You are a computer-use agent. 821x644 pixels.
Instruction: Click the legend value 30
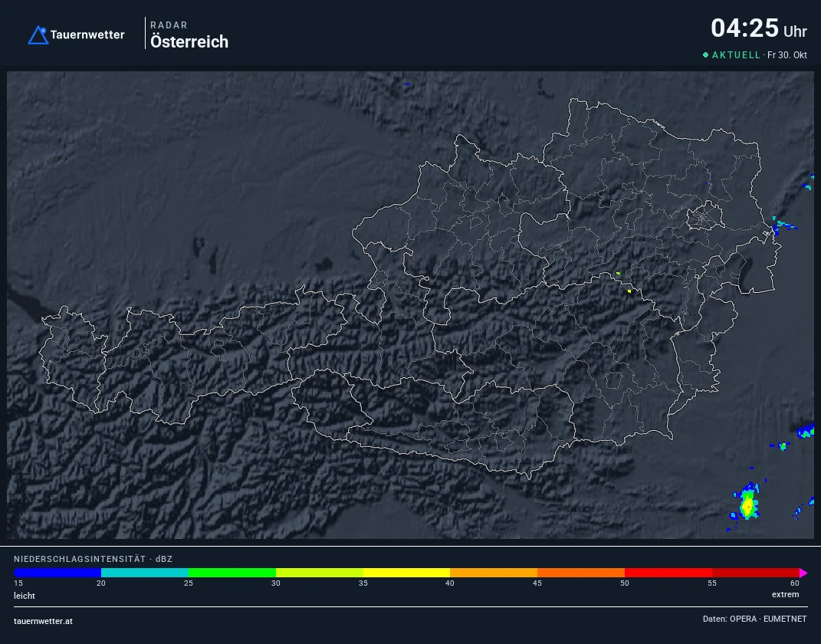pyautogui.click(x=276, y=583)
